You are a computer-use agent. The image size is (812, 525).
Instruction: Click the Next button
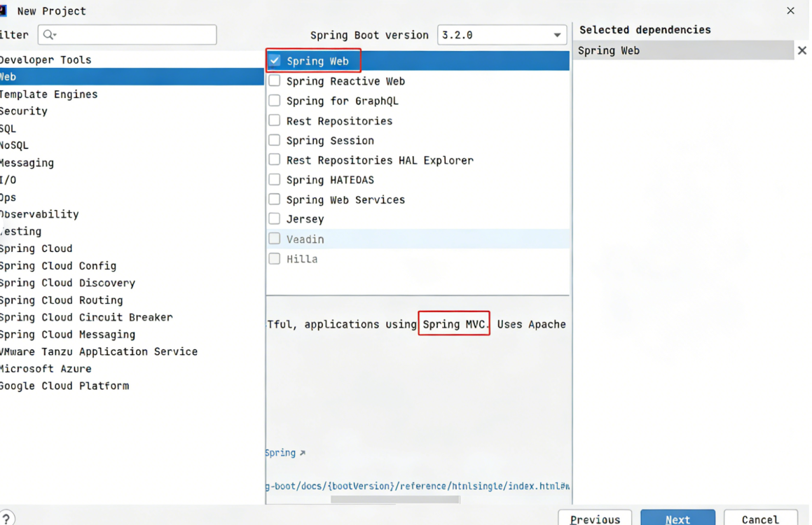tap(677, 519)
